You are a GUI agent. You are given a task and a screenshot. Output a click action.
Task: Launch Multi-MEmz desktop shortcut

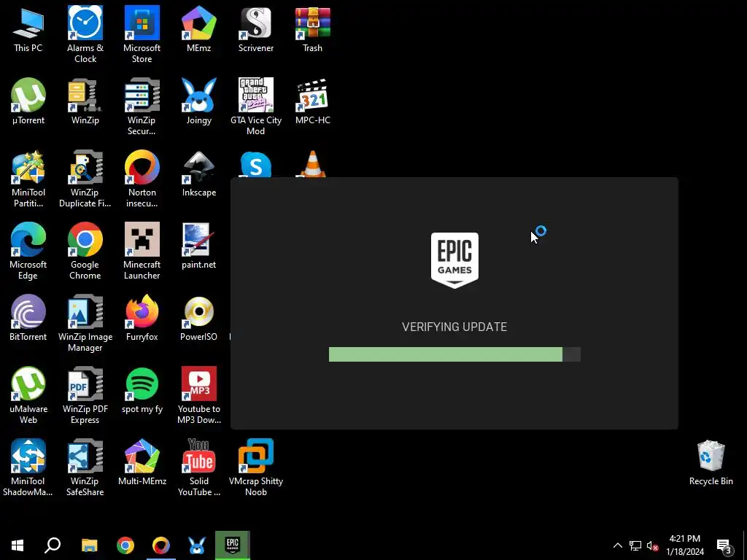[x=142, y=462]
